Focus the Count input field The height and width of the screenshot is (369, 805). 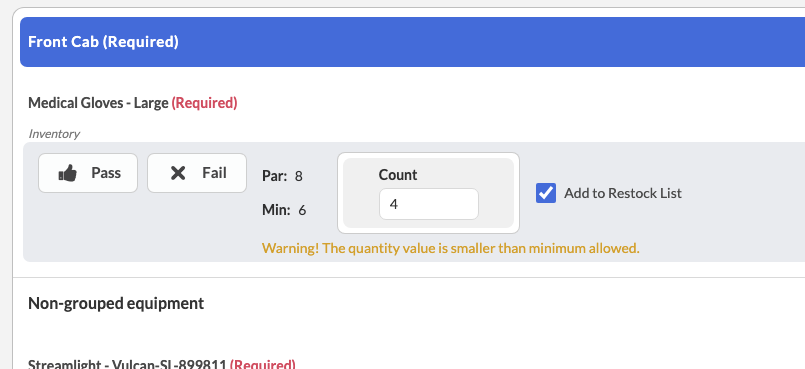coord(429,204)
